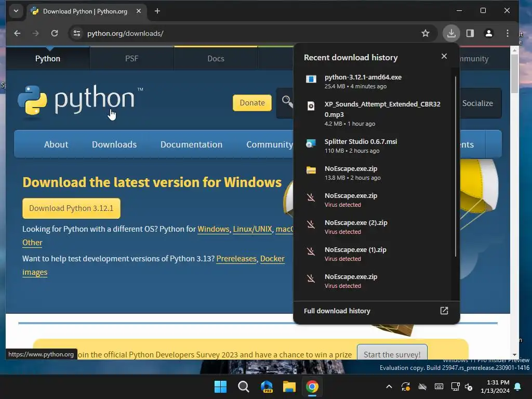Click the 13.8 MB NoEscape.exe.zip folder icon
The height and width of the screenshot is (399, 532).
[311, 170]
